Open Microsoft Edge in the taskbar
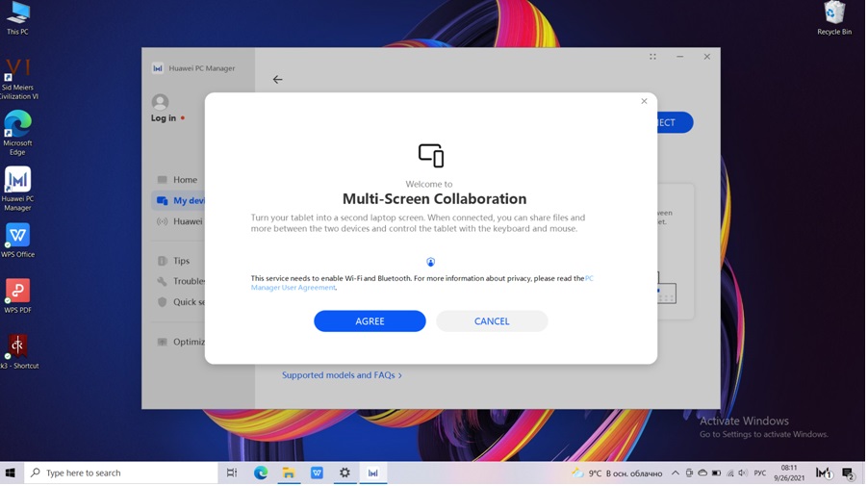The height and width of the screenshot is (486, 868). (261, 473)
